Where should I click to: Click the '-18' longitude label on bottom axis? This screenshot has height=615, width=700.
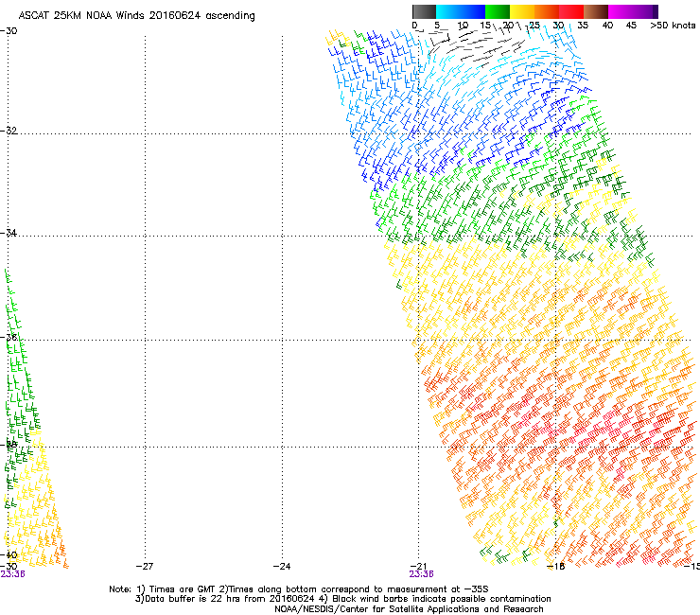555,567
